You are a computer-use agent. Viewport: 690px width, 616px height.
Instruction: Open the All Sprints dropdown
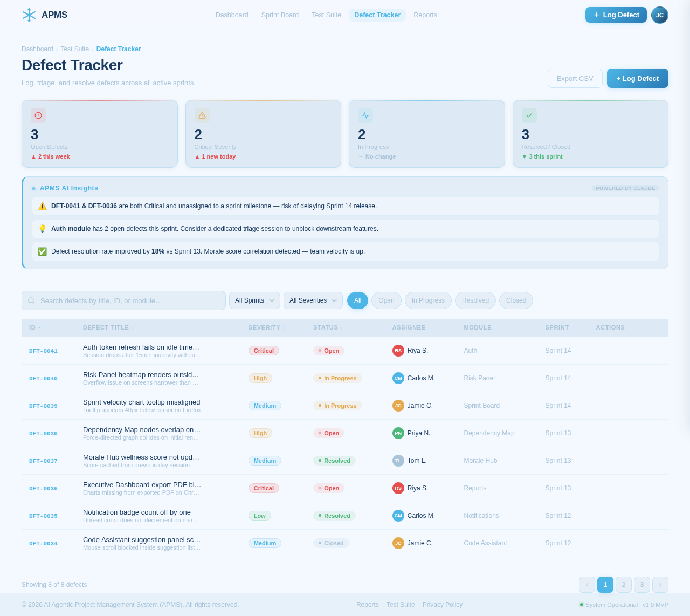[x=254, y=300]
